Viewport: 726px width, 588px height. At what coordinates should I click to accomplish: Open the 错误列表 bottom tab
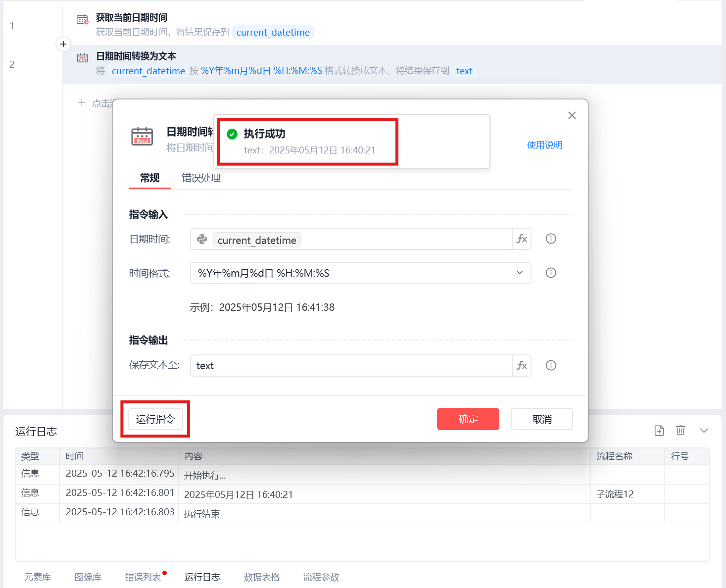tap(144, 577)
